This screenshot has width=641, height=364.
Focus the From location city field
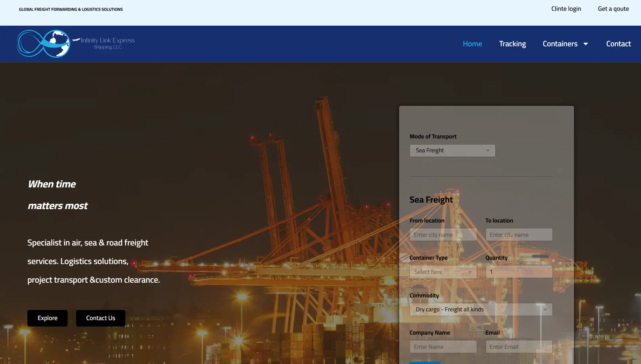[443, 235]
